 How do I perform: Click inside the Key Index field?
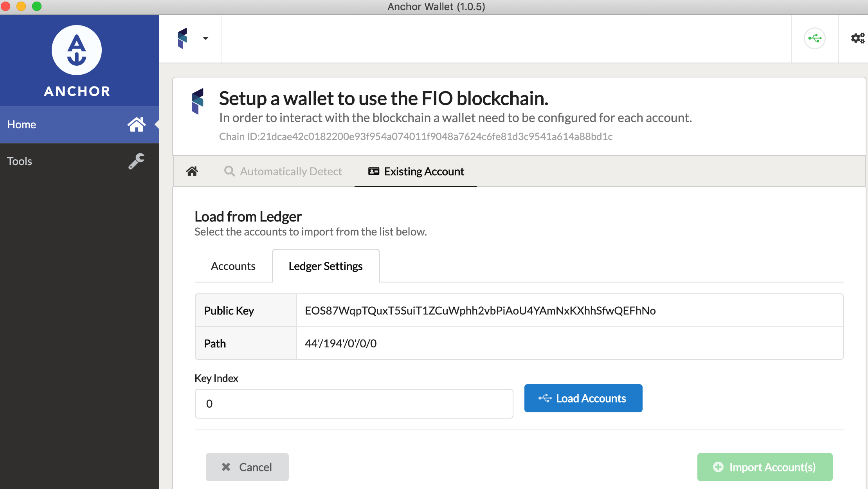click(x=353, y=403)
